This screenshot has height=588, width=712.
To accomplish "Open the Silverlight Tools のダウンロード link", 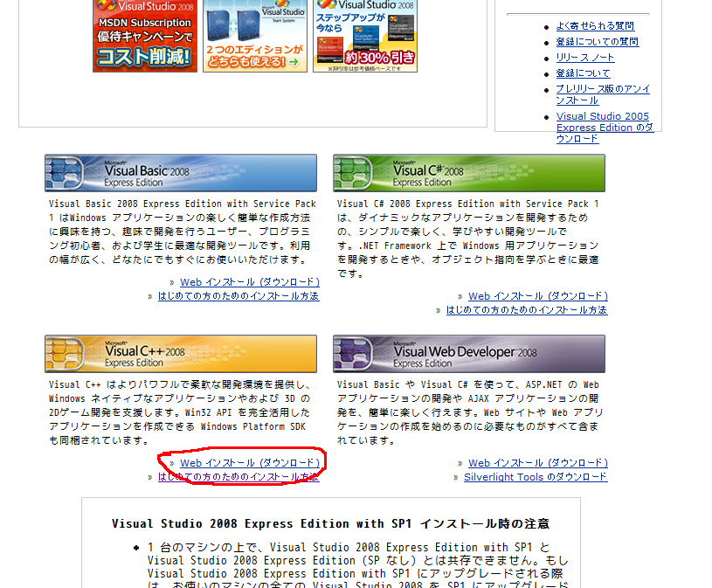I will (x=536, y=477).
